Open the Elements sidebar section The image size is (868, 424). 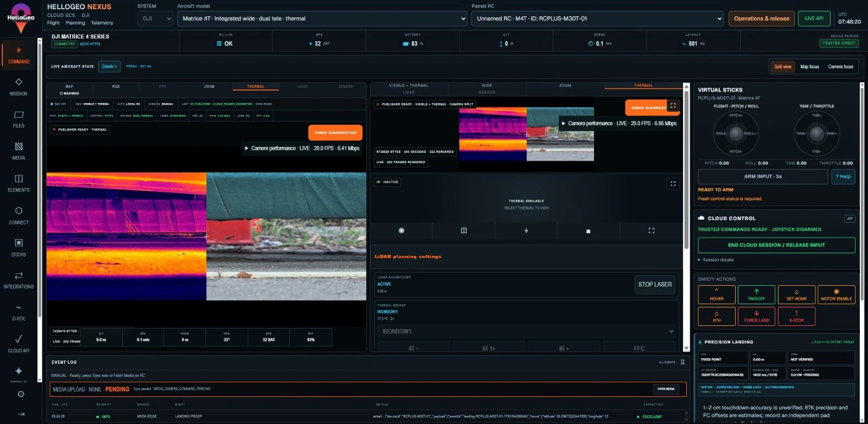18,183
